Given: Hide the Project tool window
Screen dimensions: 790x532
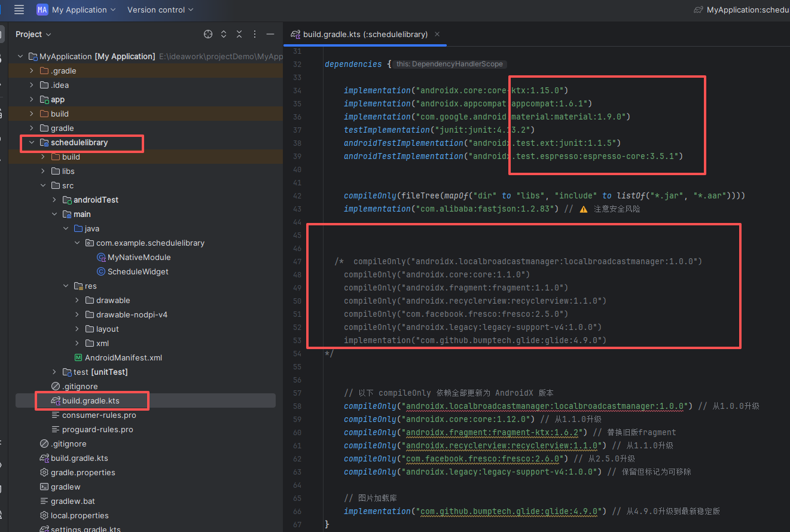Looking at the screenshot, I should tap(270, 34).
